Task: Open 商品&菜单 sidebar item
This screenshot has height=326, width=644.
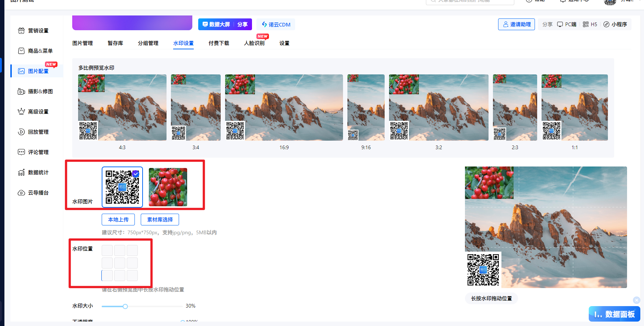Action: (x=35, y=51)
